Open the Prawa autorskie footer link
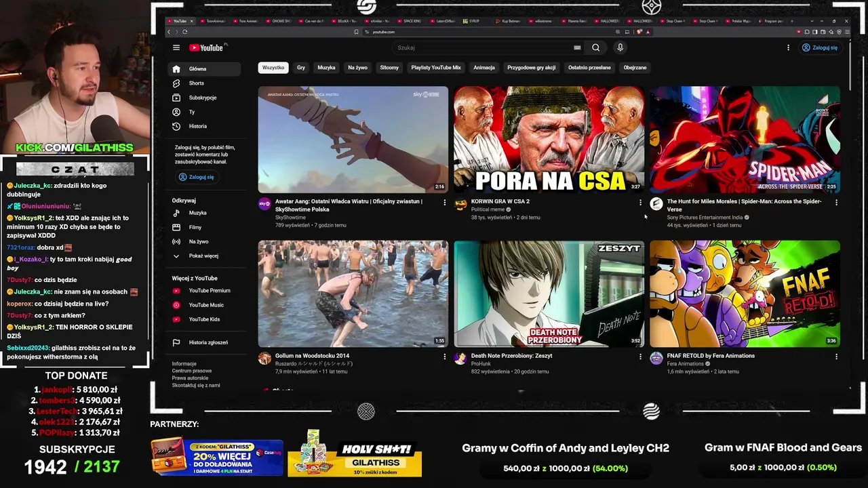The height and width of the screenshot is (488, 868). pos(191,378)
